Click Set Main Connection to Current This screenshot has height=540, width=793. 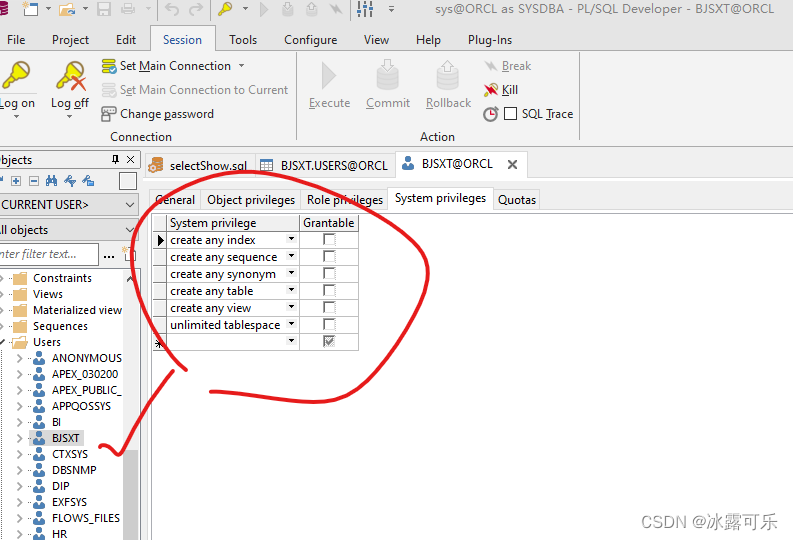[195, 90]
